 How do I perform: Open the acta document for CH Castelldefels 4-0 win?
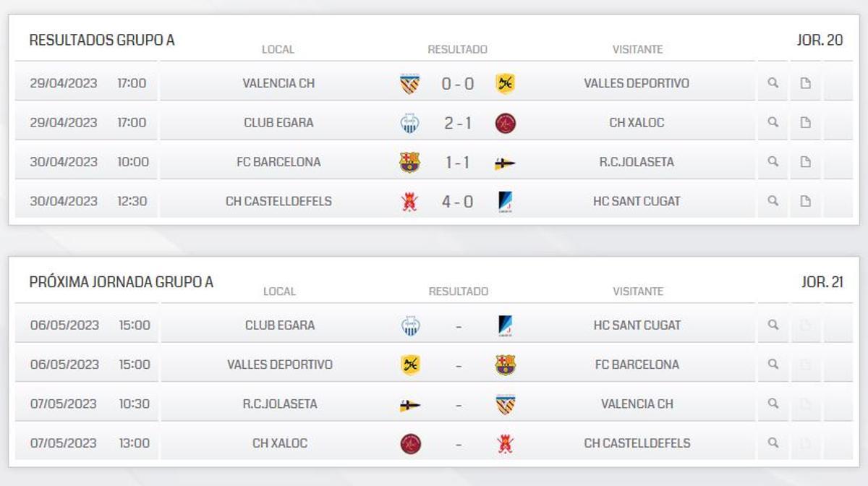tap(805, 201)
